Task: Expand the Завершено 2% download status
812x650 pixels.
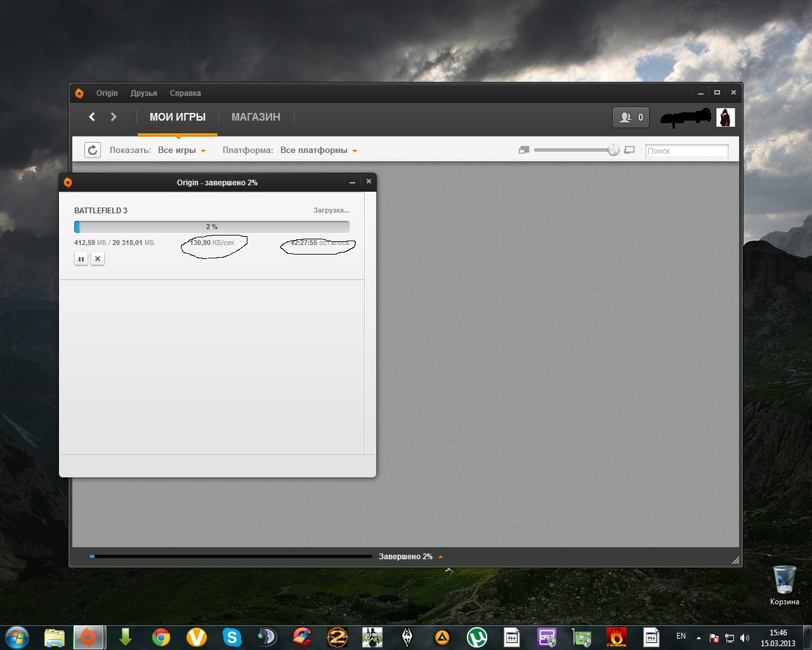Action: coord(411,557)
